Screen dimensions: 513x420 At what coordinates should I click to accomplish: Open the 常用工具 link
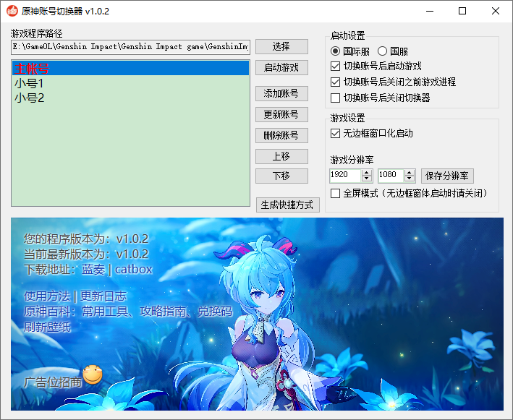[105, 312]
